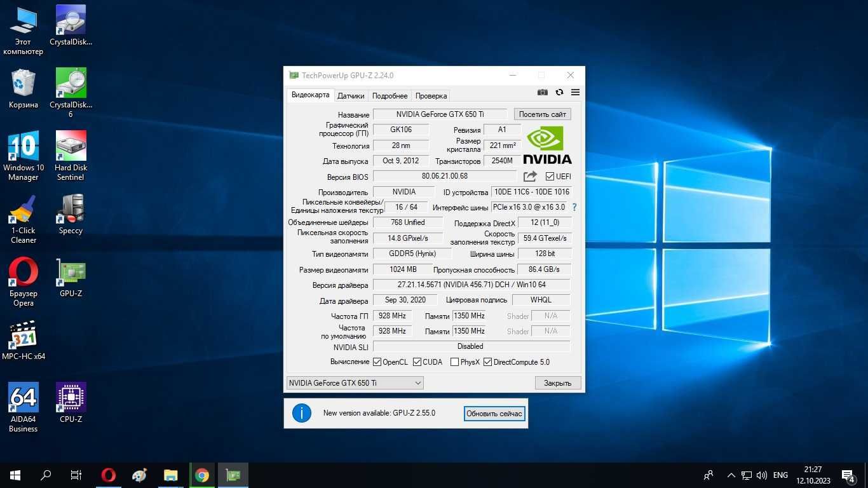Click the 'Закрыть' button
The width and height of the screenshot is (868, 488).
pos(558,383)
